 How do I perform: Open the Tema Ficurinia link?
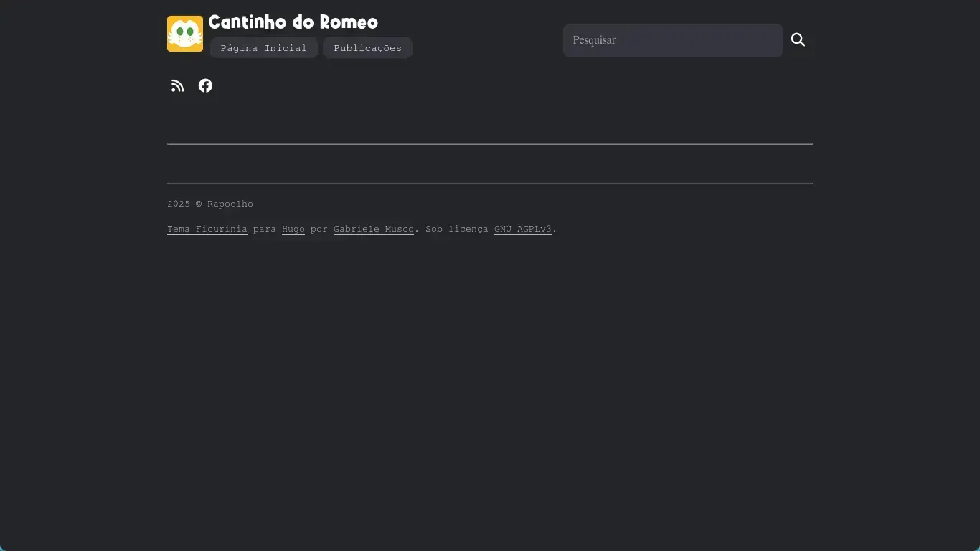pyautogui.click(x=207, y=229)
